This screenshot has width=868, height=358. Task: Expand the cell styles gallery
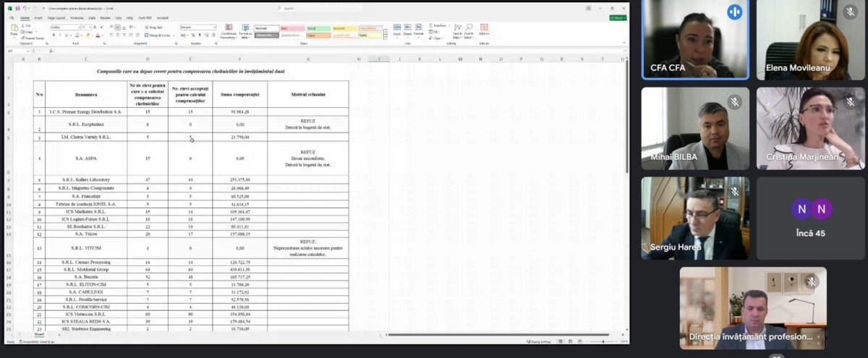(x=386, y=37)
